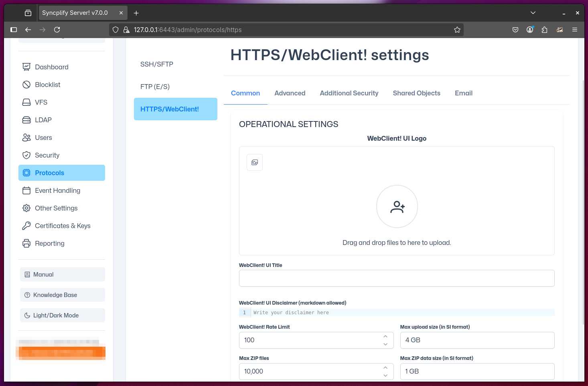Open Certificates & Keys settings
This screenshot has height=386, width=588.
click(x=63, y=226)
